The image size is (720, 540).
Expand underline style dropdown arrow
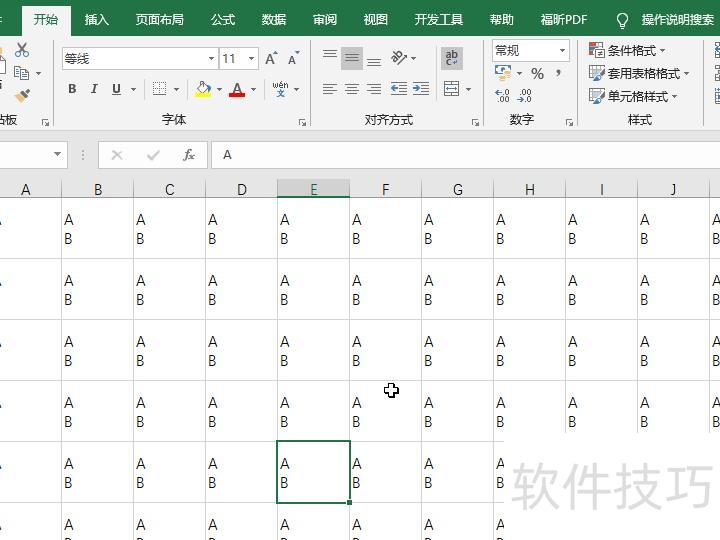point(134,89)
